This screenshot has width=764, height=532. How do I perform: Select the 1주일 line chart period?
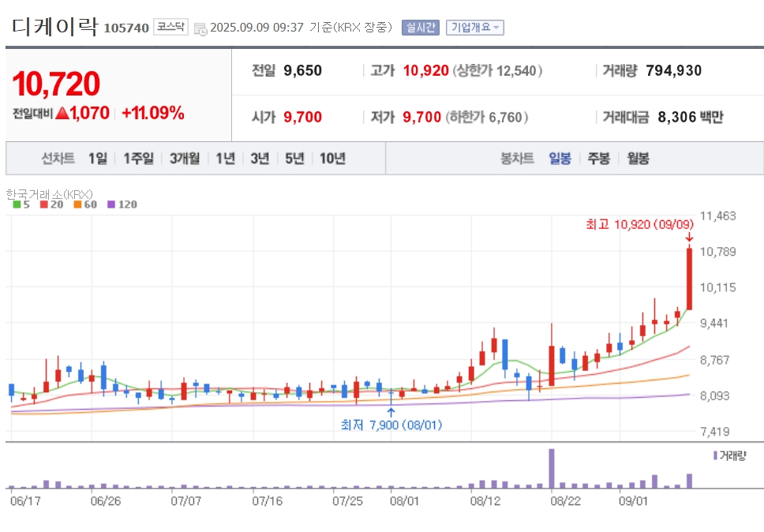click(138, 159)
